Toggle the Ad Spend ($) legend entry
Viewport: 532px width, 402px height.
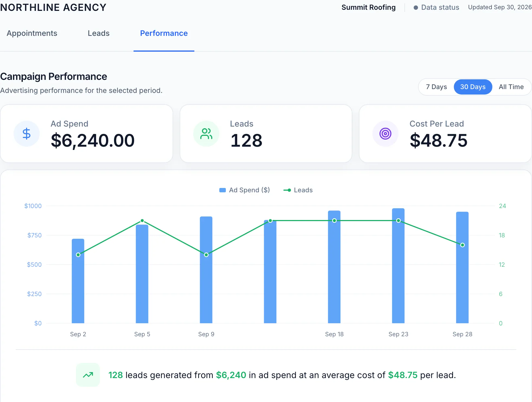245,190
